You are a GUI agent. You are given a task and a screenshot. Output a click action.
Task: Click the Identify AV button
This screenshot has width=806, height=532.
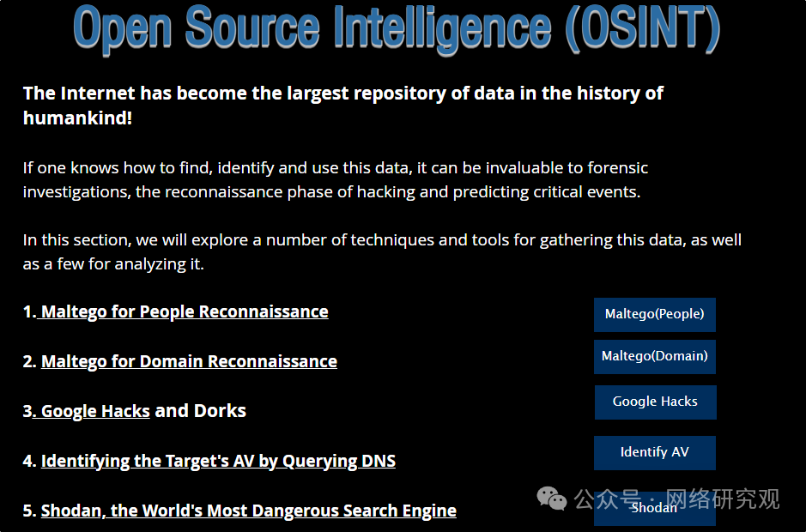click(x=654, y=453)
